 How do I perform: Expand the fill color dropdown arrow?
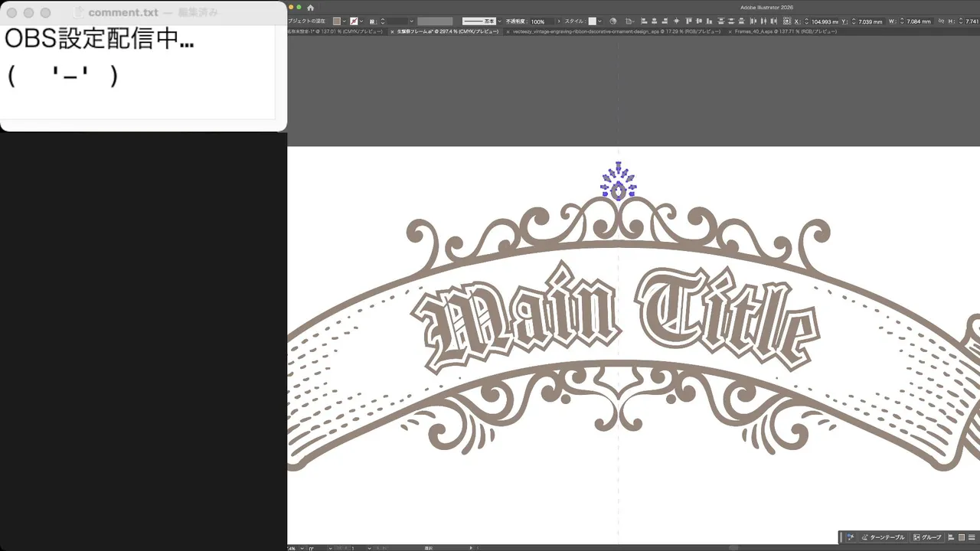click(345, 21)
